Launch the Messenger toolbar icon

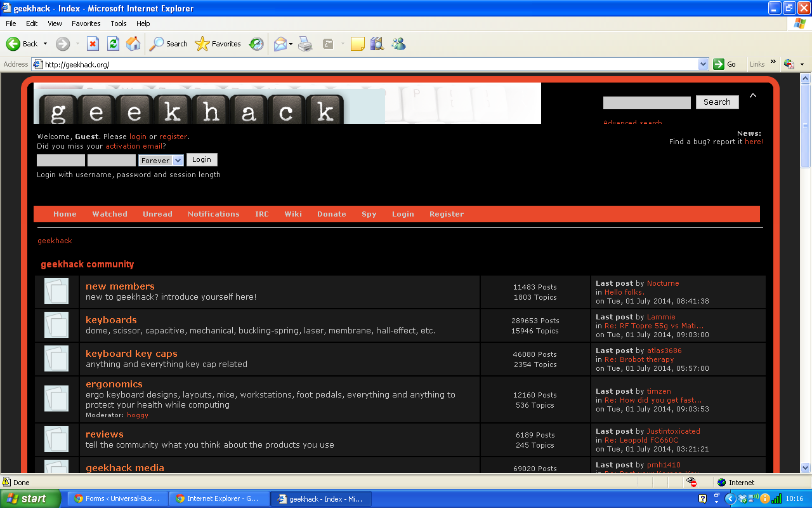pyautogui.click(x=398, y=44)
